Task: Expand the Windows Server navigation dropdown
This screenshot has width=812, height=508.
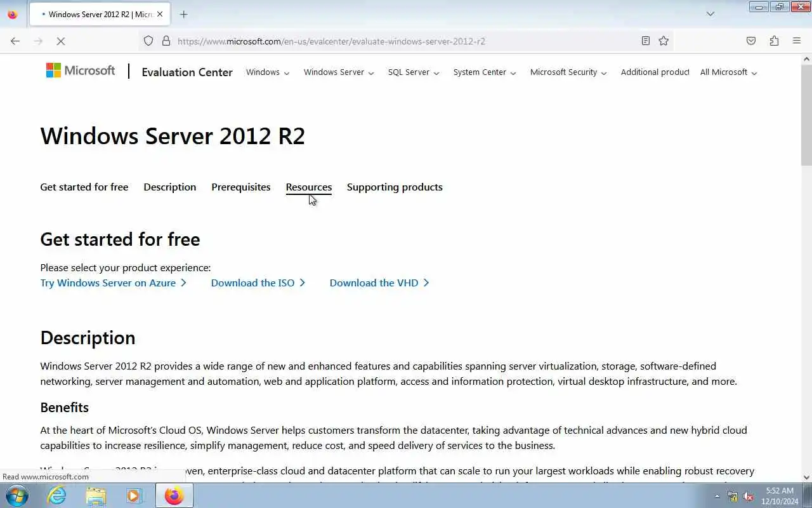Action: click(339, 72)
